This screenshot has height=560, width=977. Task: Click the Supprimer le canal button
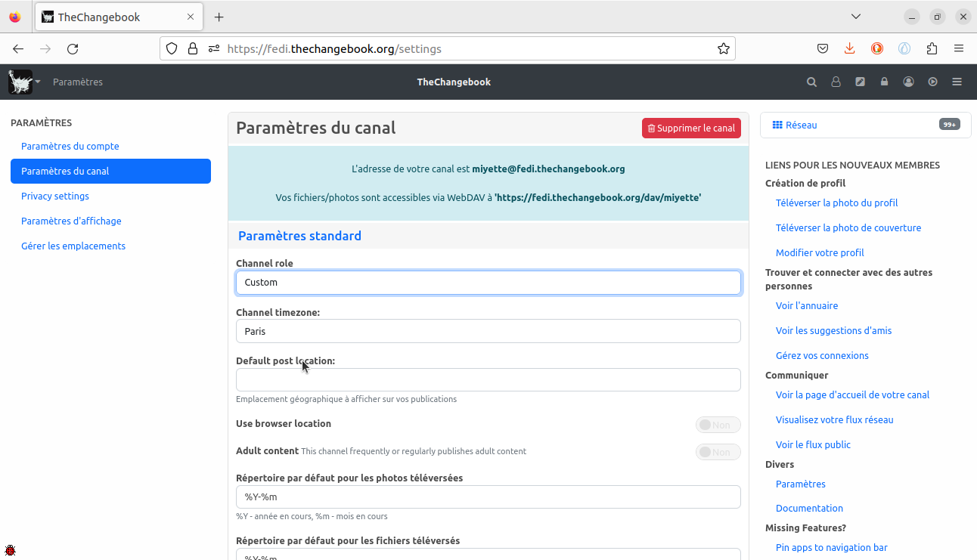click(x=691, y=128)
